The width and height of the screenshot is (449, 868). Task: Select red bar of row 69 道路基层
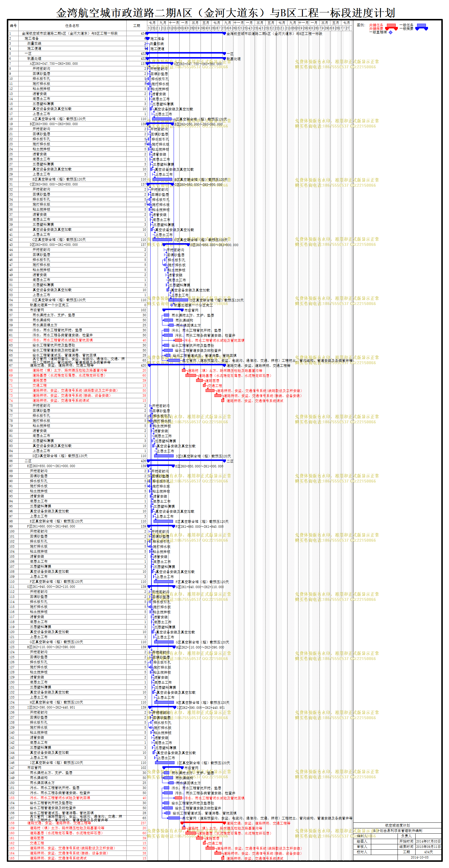coord(191,375)
